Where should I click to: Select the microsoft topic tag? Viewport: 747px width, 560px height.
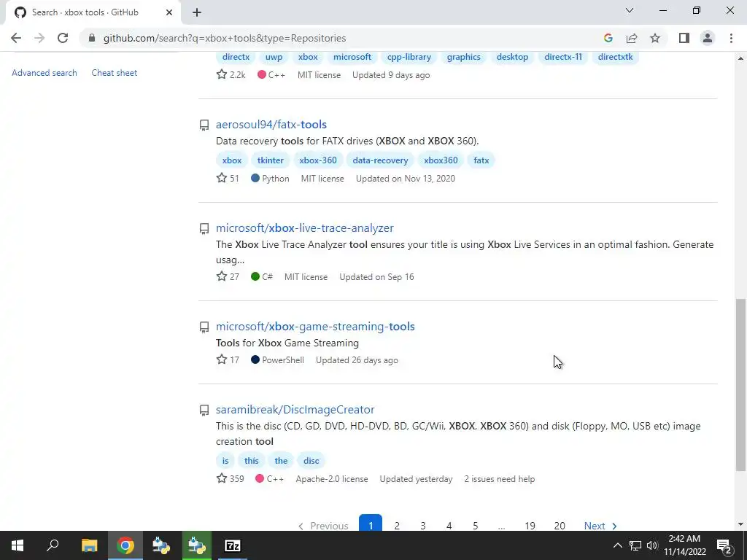coord(352,57)
